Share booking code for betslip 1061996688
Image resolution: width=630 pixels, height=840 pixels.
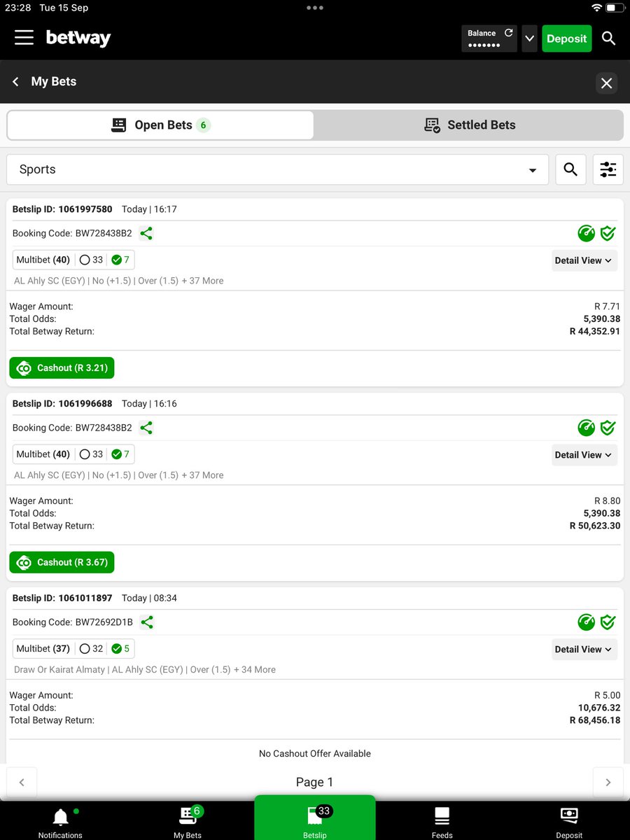click(x=146, y=428)
